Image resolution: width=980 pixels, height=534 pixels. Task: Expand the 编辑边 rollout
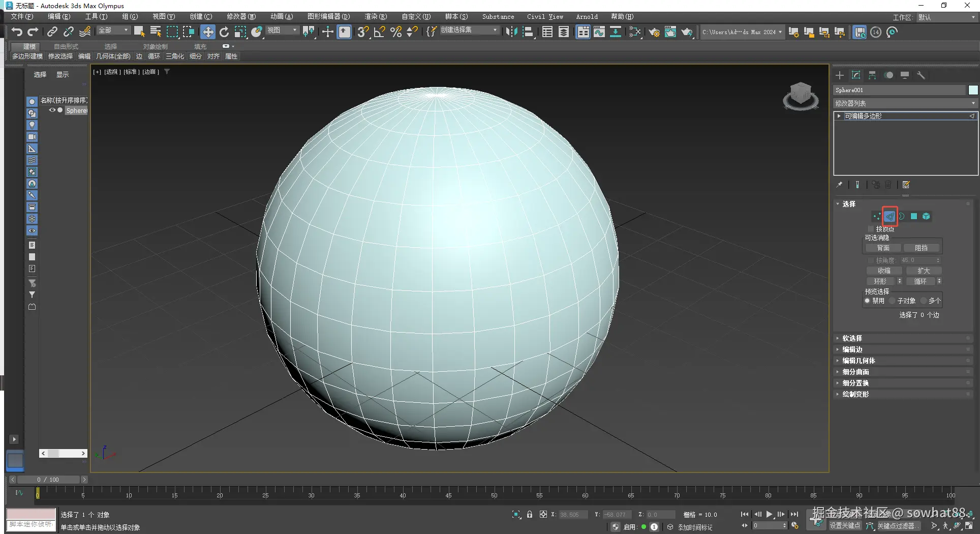[852, 349]
